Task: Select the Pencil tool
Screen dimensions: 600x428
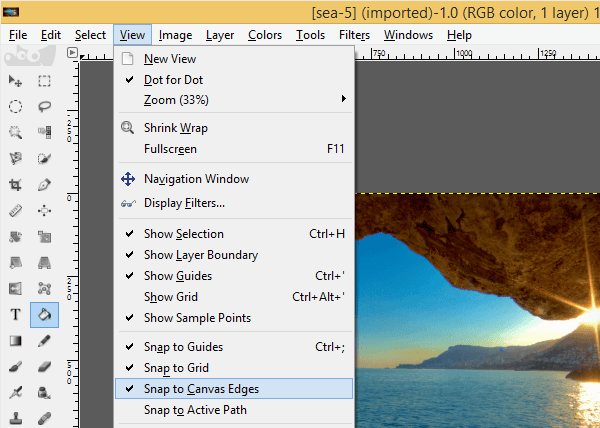Action: (x=44, y=341)
